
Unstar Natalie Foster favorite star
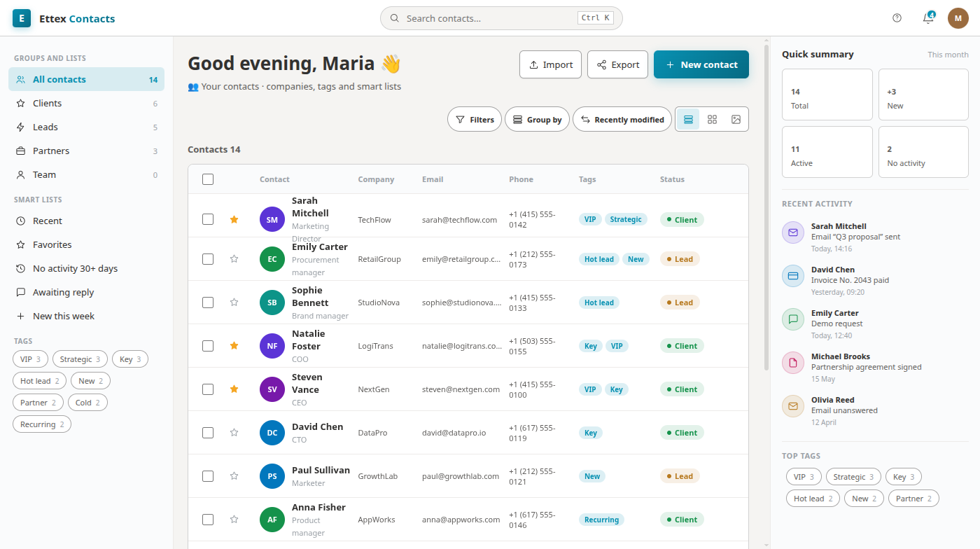(234, 346)
